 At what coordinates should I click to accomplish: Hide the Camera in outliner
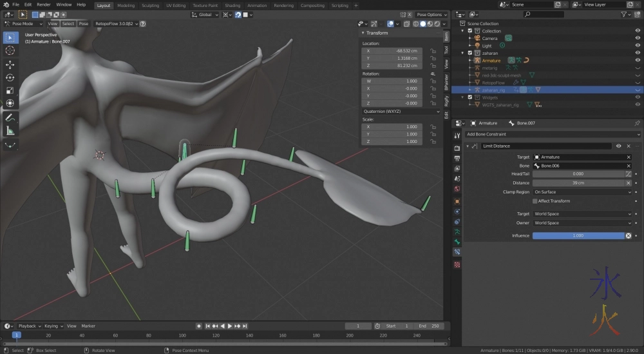(x=638, y=38)
